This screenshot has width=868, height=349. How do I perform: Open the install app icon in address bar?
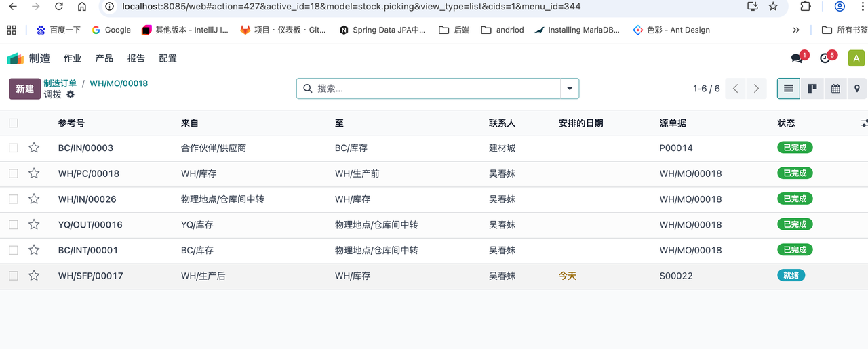[x=752, y=7]
